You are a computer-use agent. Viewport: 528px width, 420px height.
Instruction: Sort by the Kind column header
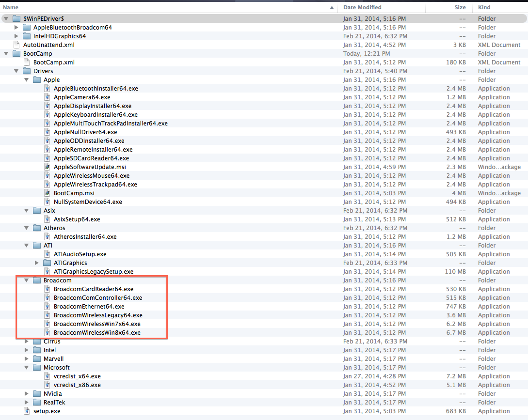click(x=484, y=7)
